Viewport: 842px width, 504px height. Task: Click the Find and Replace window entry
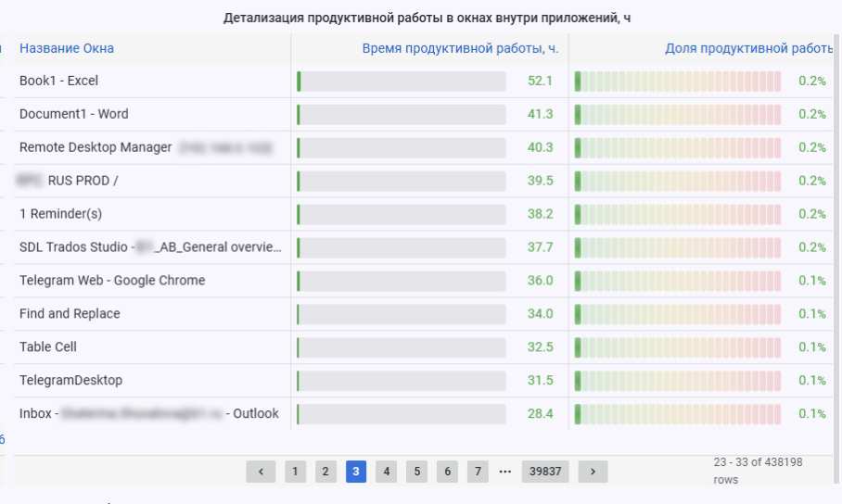click(x=70, y=313)
